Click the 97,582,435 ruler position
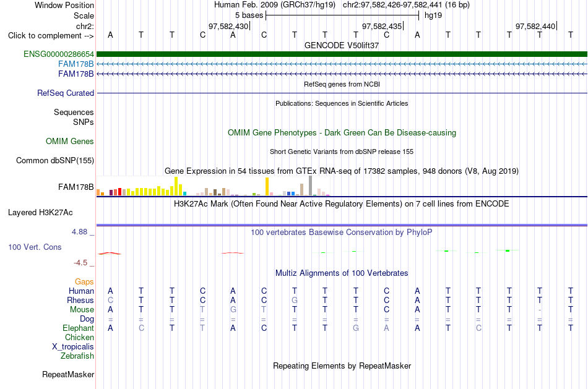Screen dimensions: 588x389 click(x=382, y=26)
